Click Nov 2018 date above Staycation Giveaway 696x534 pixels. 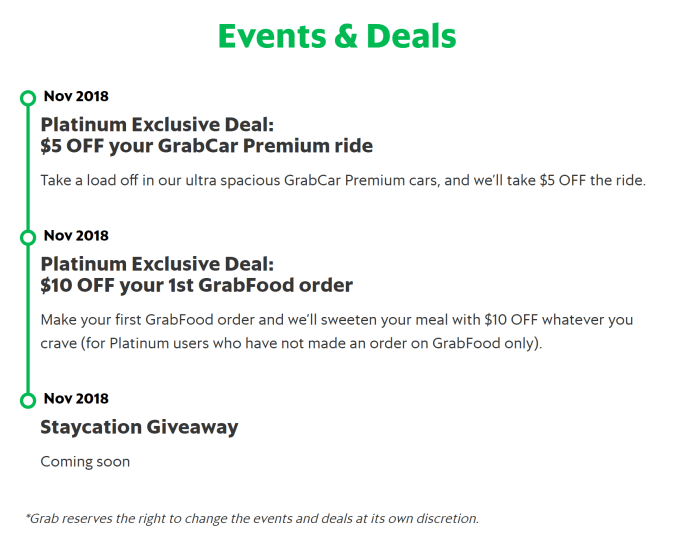tap(76, 399)
